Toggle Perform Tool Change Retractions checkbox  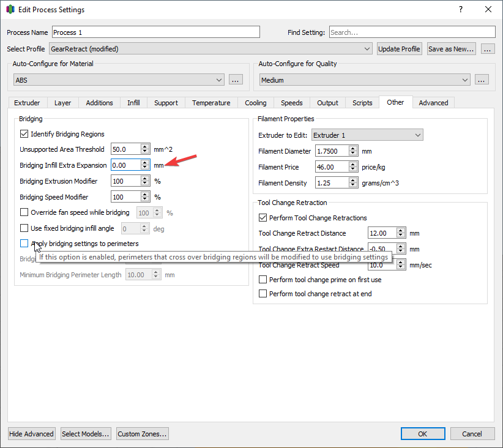pos(263,218)
